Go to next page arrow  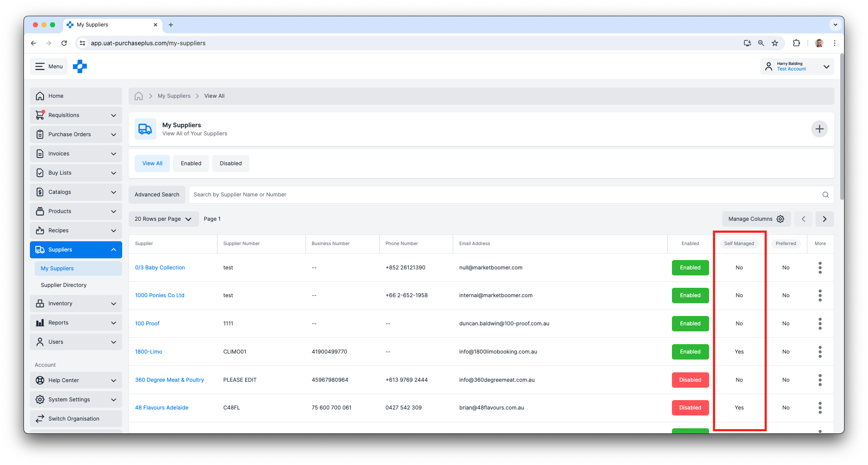tap(824, 219)
